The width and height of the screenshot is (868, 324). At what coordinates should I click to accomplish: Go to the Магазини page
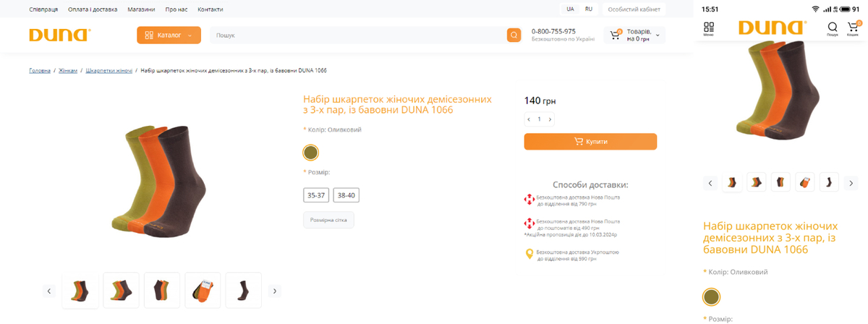coord(141,9)
